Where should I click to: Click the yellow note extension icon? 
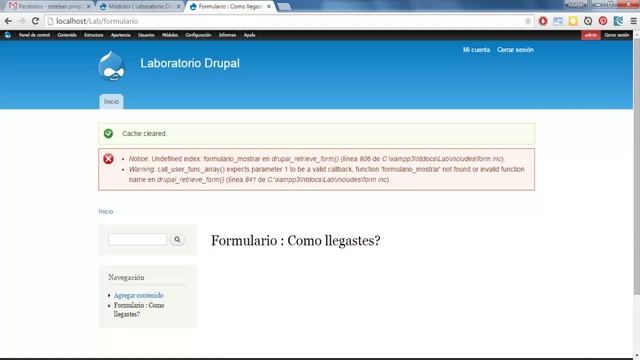point(573,21)
